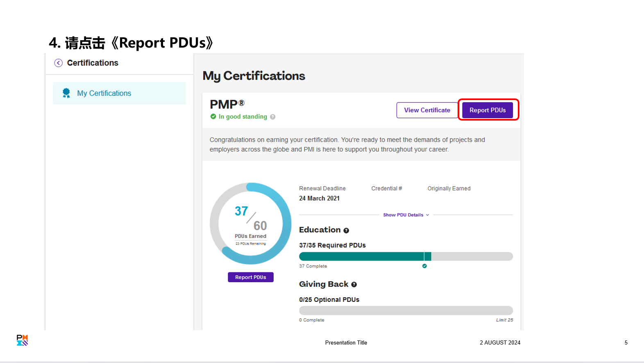Expand Show PDU Details
Screen dimensions: 644x363
(x=406, y=215)
